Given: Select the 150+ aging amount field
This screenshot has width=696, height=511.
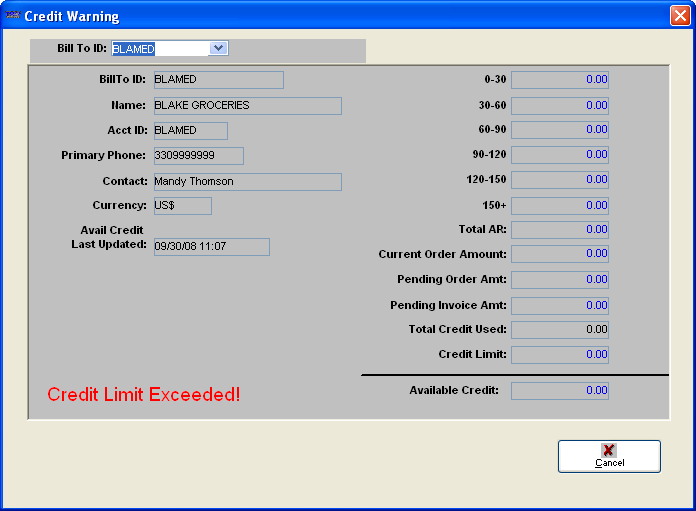Looking at the screenshot, I should pyautogui.click(x=559, y=206).
